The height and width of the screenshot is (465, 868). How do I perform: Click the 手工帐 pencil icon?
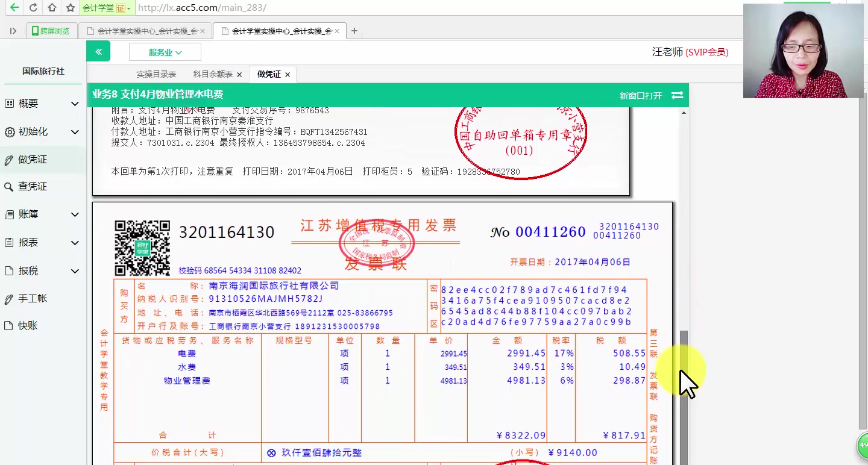click(9, 299)
